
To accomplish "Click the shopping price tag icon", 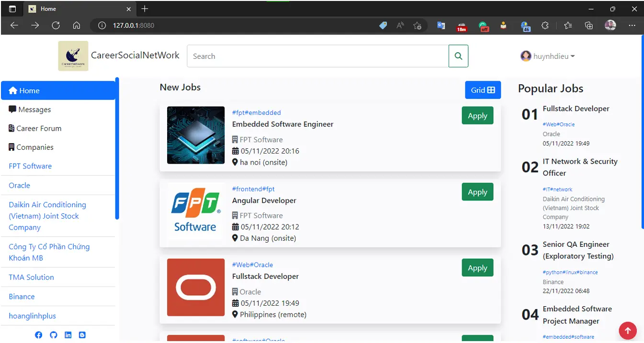I will pyautogui.click(x=383, y=25).
